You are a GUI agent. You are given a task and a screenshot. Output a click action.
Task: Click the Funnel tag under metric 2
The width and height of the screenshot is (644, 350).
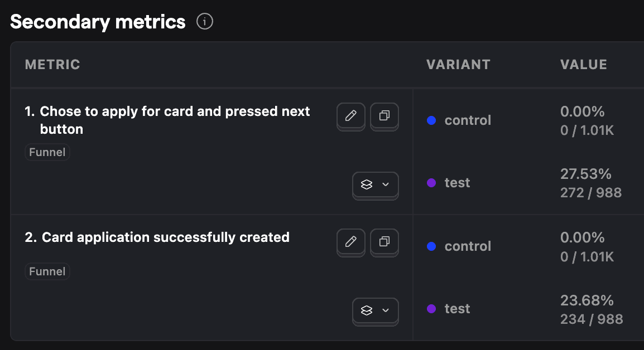47,271
